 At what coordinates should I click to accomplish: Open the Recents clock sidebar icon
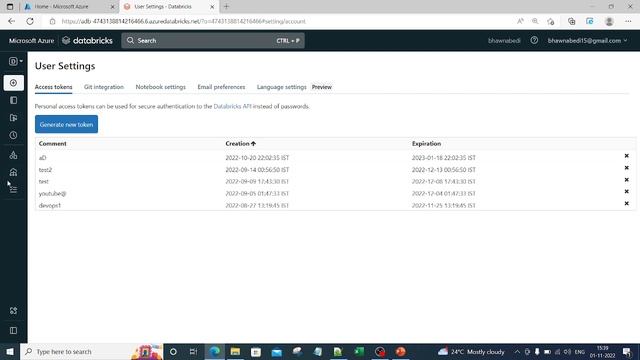coord(13,135)
